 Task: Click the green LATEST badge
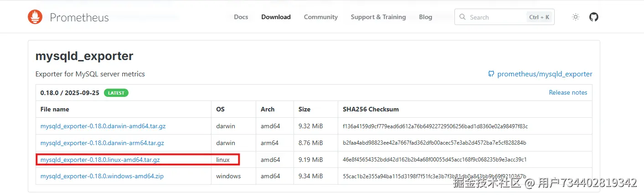click(116, 93)
